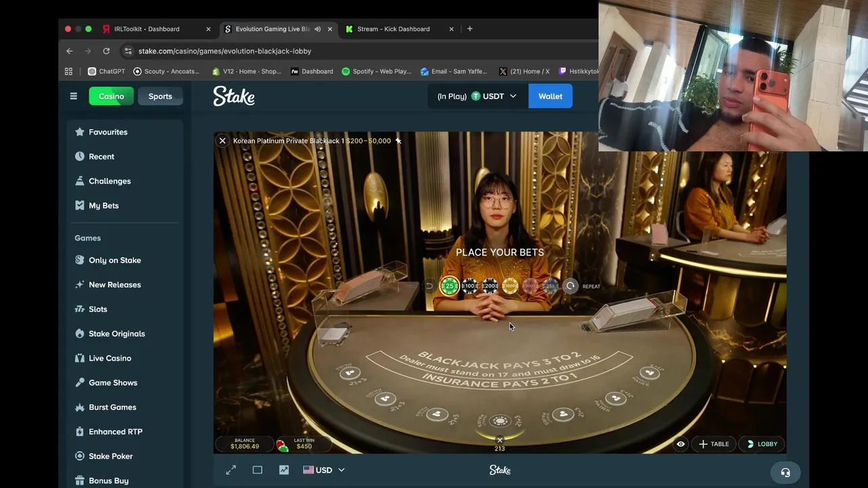Switch to the Sports section
Screen dimensions: 868x488
160,96
